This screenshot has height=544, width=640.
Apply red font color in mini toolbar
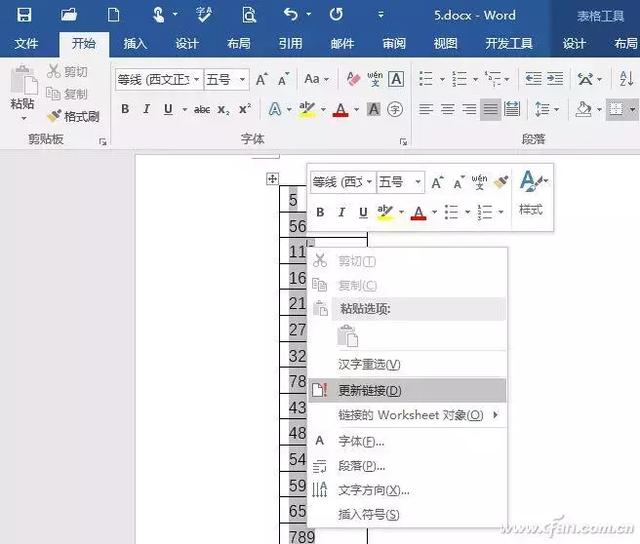click(x=418, y=213)
